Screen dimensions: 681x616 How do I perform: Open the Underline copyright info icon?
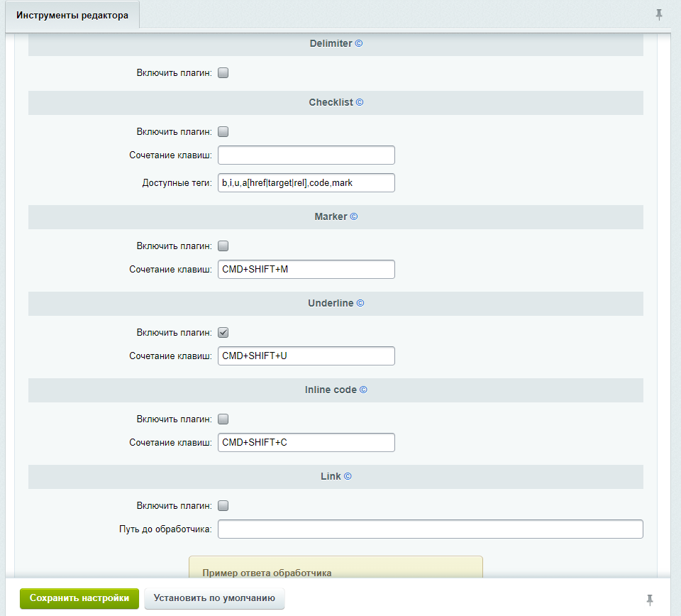pos(360,303)
